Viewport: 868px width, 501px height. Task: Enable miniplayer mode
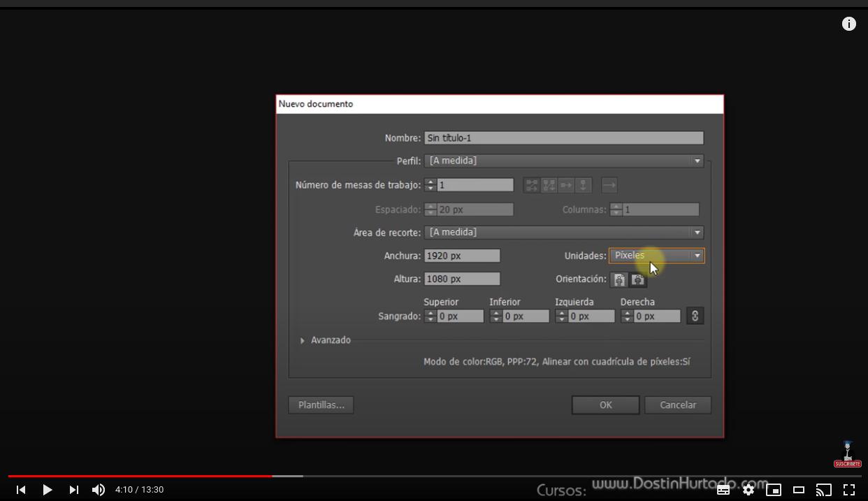(x=774, y=490)
